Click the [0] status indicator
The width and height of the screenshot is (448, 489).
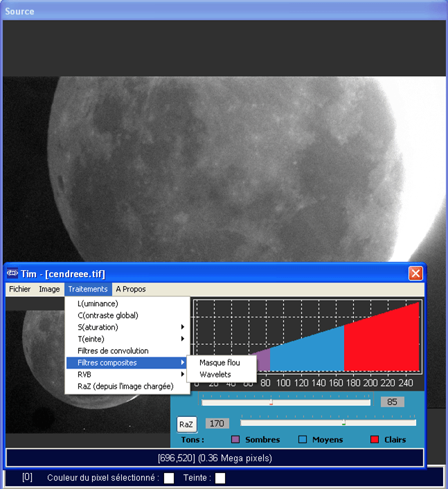[x=27, y=477]
